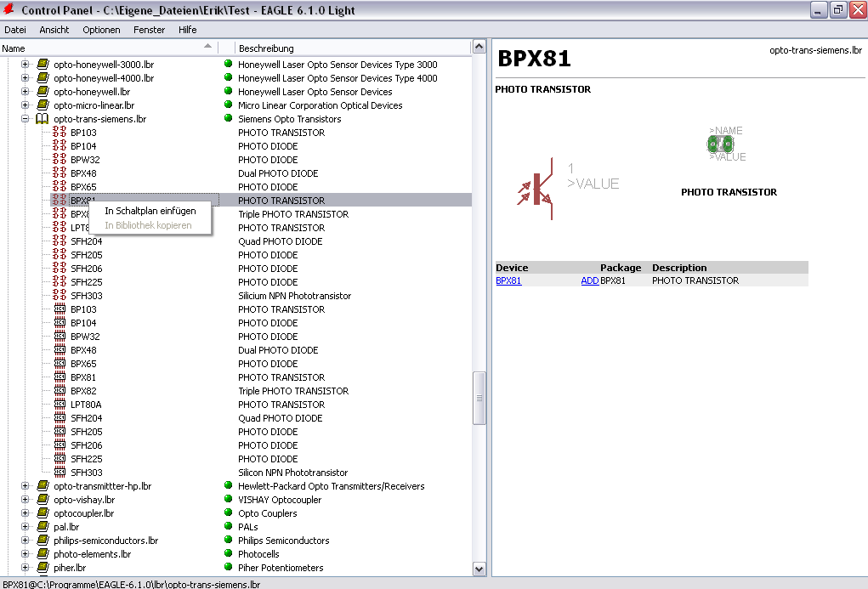Toggle green dot for Siemens Opto Transistors
Screen dimensions: 868x589
tap(228, 118)
